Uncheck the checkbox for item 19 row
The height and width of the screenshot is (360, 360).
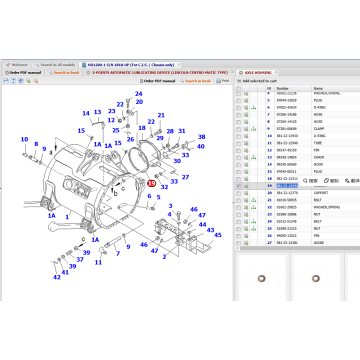[x=238, y=186]
